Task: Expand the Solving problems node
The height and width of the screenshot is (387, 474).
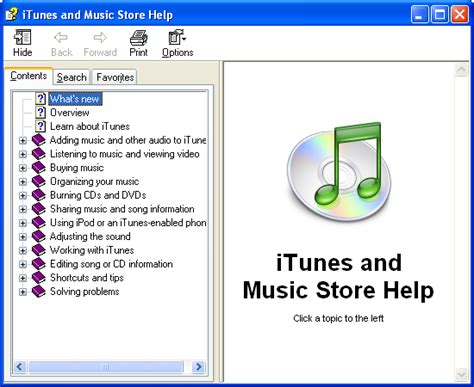Action: click(x=23, y=292)
